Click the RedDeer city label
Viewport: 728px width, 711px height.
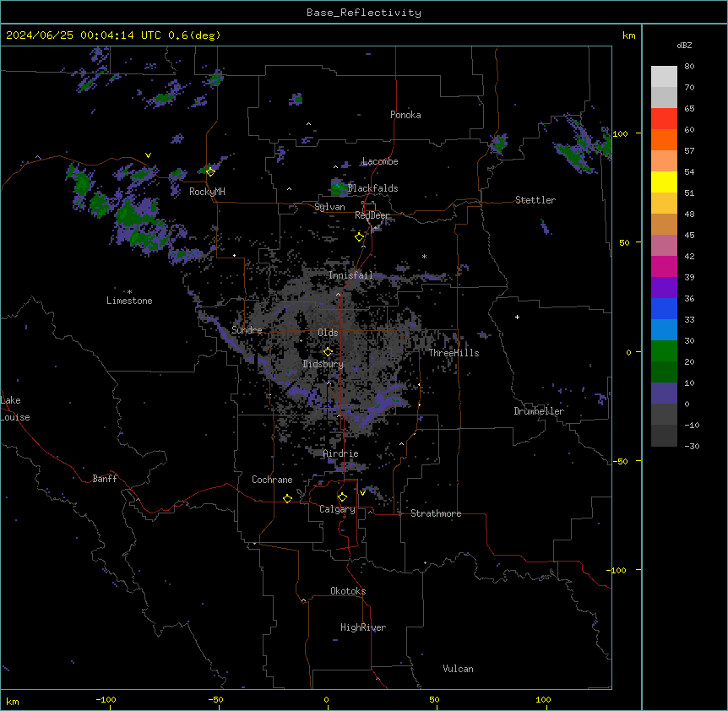372,215
